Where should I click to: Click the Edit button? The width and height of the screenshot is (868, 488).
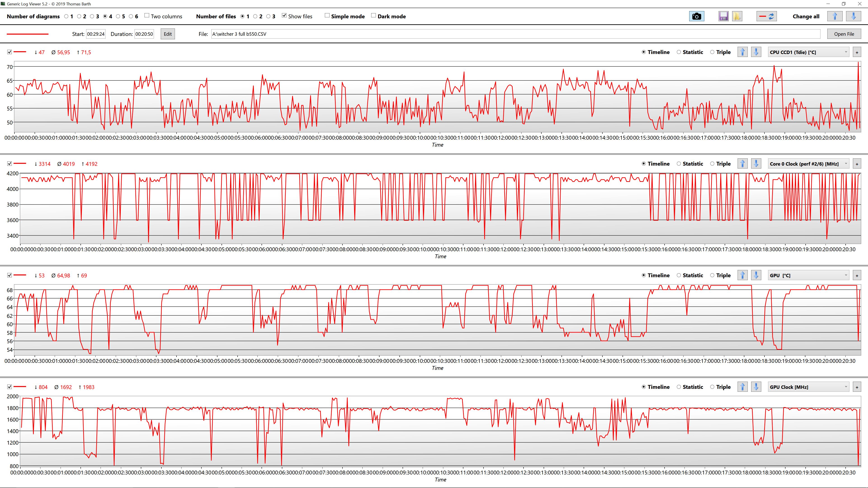pyautogui.click(x=168, y=34)
